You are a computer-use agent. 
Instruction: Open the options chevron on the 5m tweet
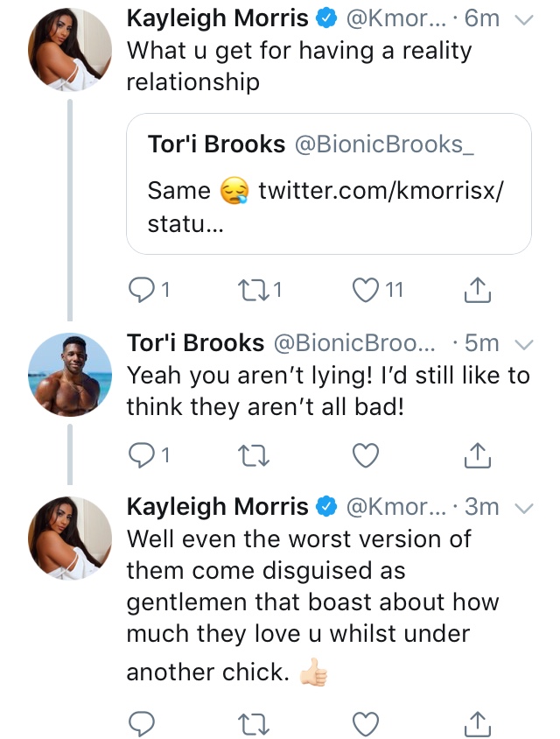click(x=524, y=344)
